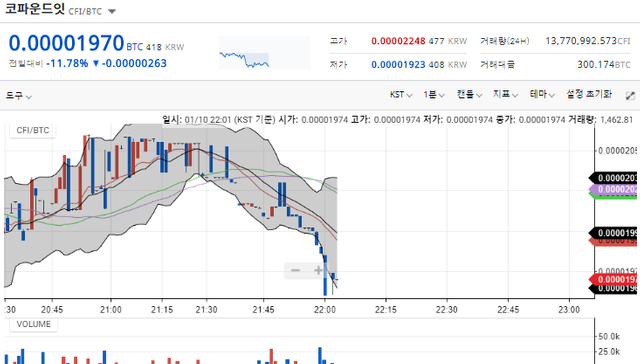This screenshot has height=364, width=640.
Task: Click the VOLUME panel label
Action: point(33,324)
